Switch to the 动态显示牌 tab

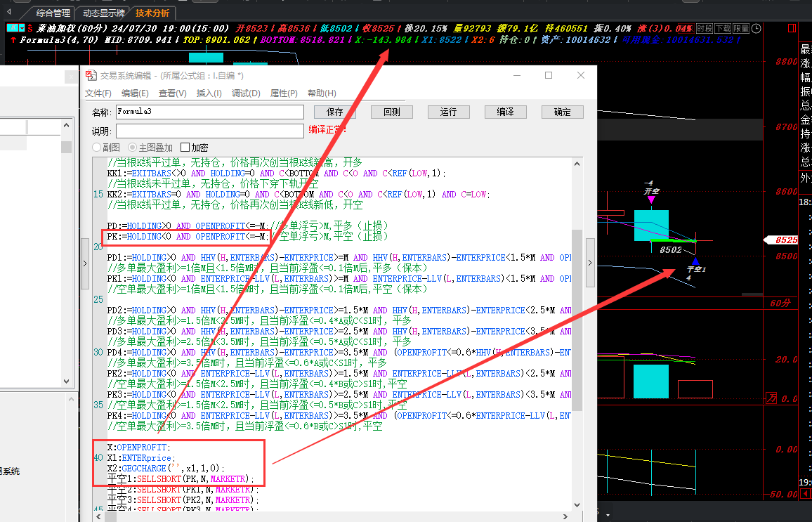click(103, 13)
